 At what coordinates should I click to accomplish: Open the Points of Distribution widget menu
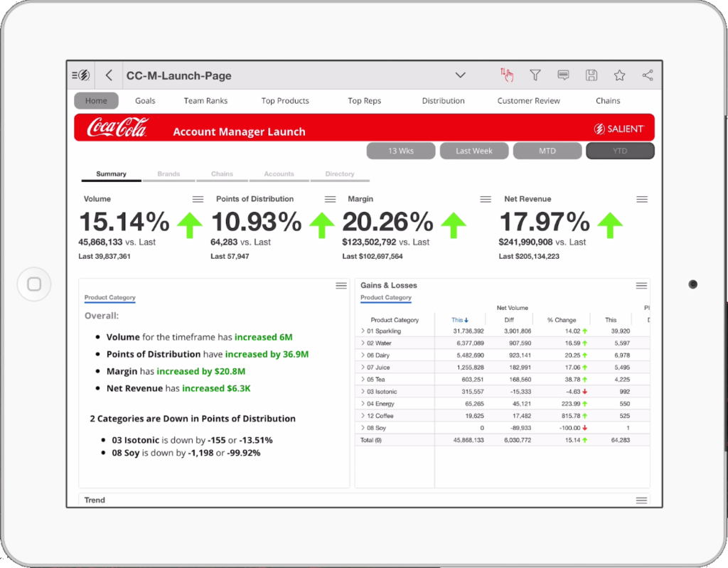[x=330, y=199]
